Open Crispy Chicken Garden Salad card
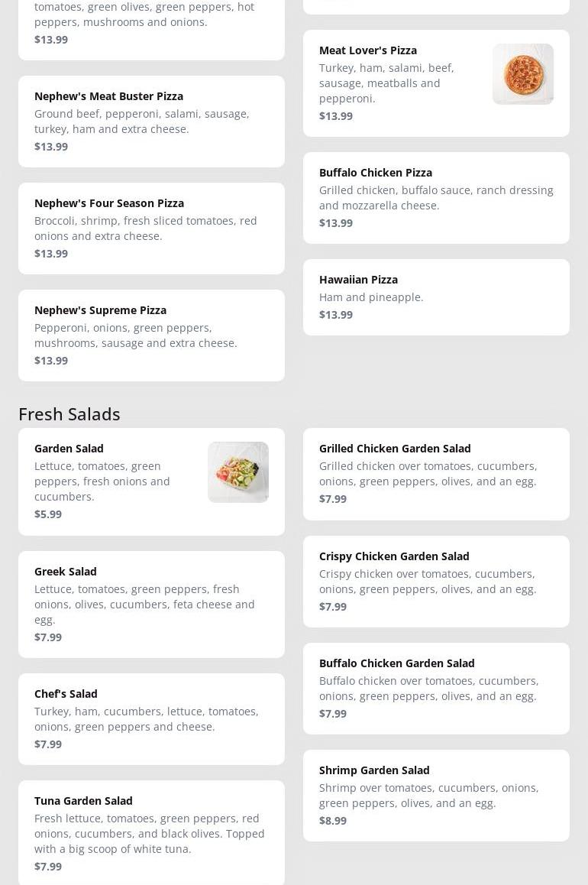Image resolution: width=588 pixels, height=885 pixels. [436, 582]
